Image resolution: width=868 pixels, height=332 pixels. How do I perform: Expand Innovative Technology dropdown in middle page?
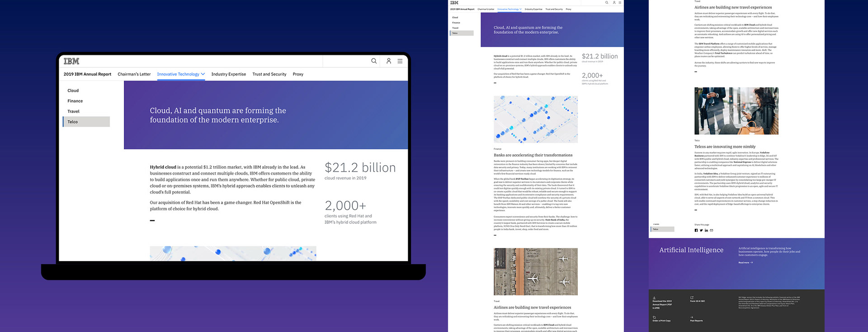[x=520, y=9]
